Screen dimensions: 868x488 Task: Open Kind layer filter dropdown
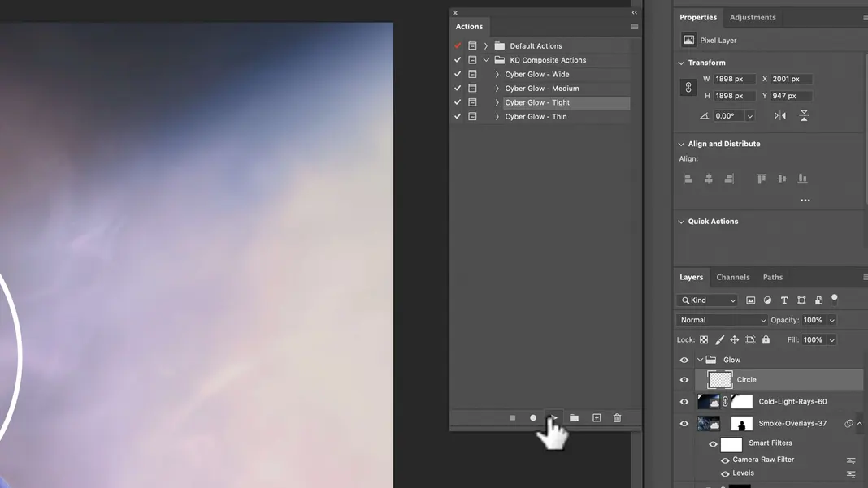click(x=707, y=300)
